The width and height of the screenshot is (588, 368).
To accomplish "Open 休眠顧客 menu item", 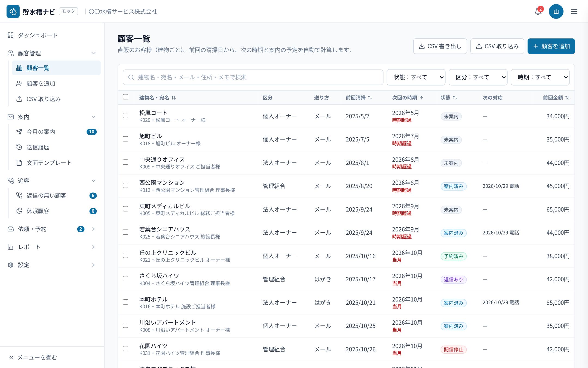I will 56,211.
